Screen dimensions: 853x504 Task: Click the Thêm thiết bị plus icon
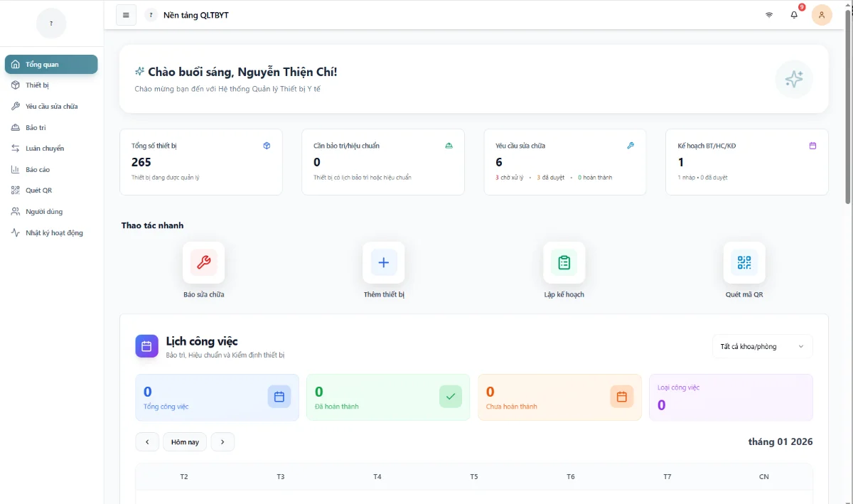[383, 262]
